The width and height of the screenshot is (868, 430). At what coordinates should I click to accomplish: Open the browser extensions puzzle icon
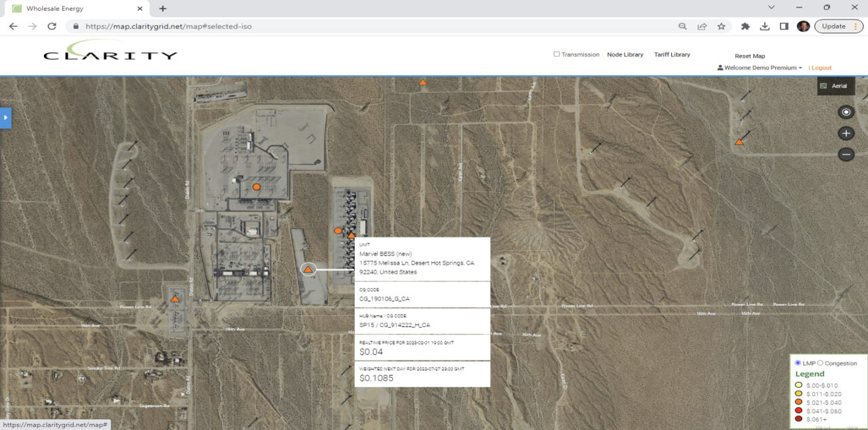point(745,26)
